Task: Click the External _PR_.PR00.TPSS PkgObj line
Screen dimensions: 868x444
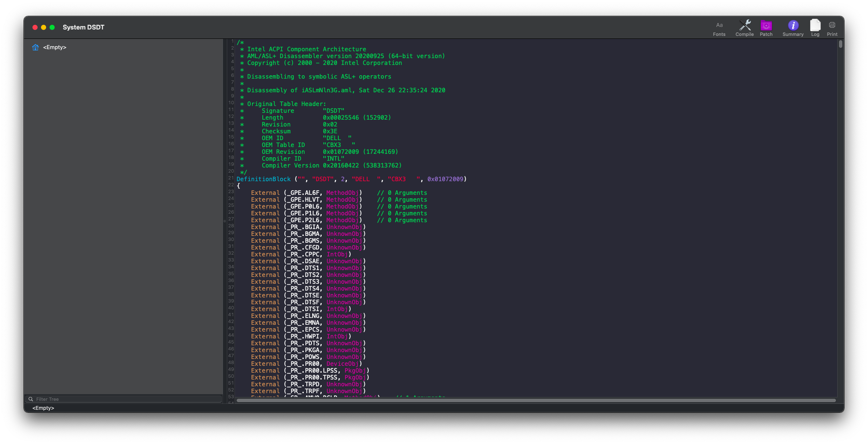Action: click(310, 377)
